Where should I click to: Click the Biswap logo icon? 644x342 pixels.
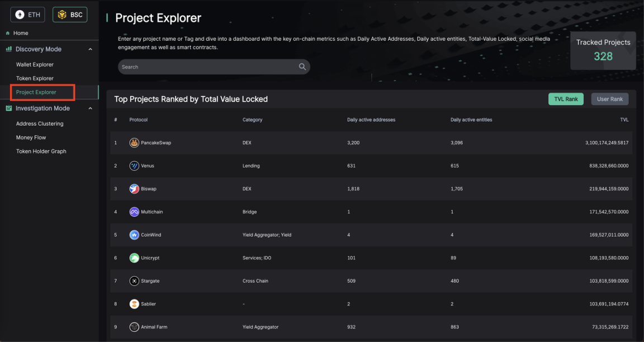tap(134, 189)
